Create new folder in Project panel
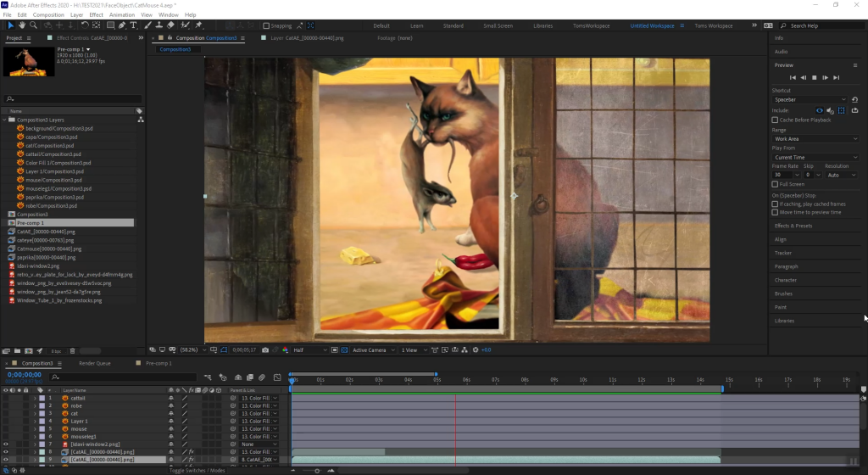This screenshot has height=475, width=868. (x=17, y=351)
